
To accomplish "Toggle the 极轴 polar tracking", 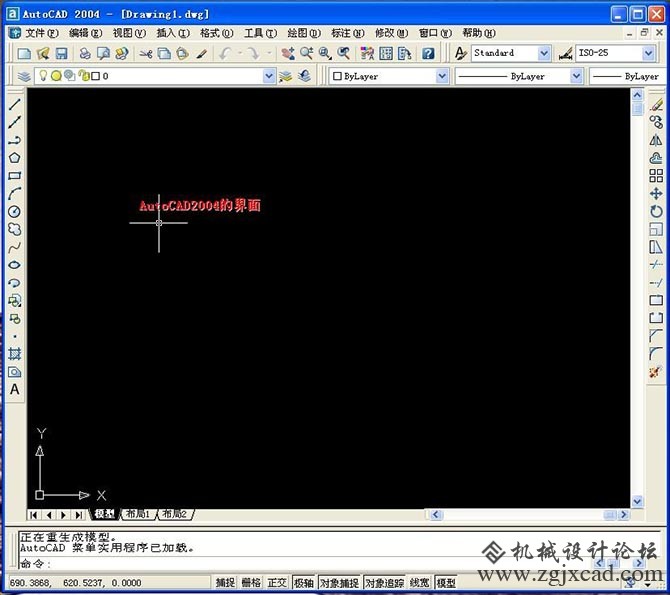I will pos(304,583).
